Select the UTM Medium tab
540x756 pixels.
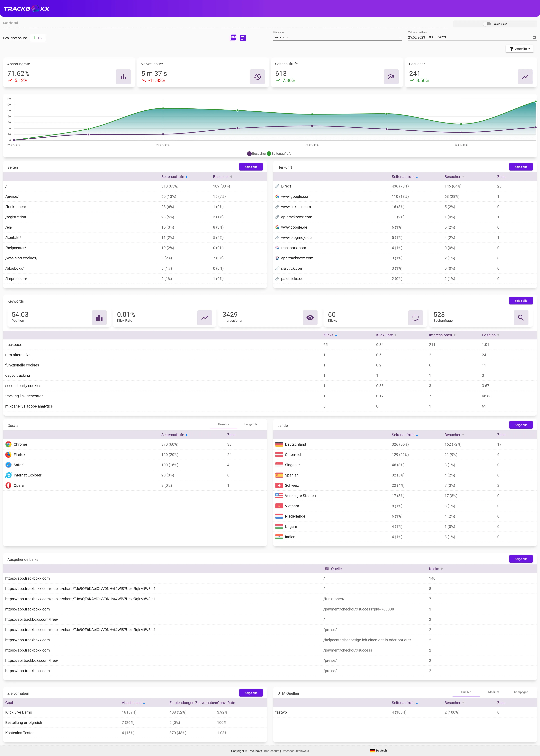tap(493, 692)
